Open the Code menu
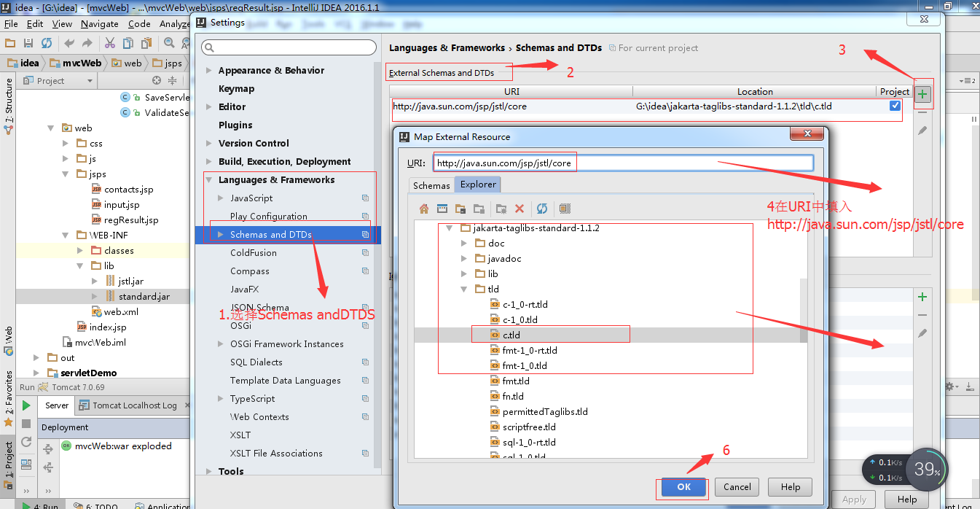This screenshot has height=509, width=980. [x=139, y=24]
